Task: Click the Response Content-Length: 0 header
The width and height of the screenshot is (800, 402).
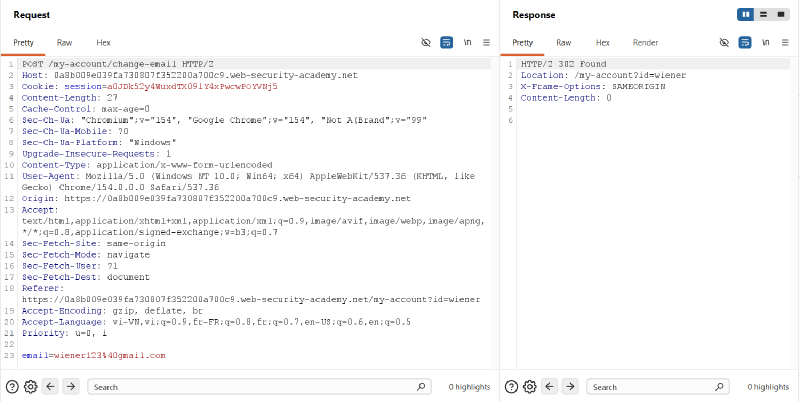Action: (x=566, y=98)
